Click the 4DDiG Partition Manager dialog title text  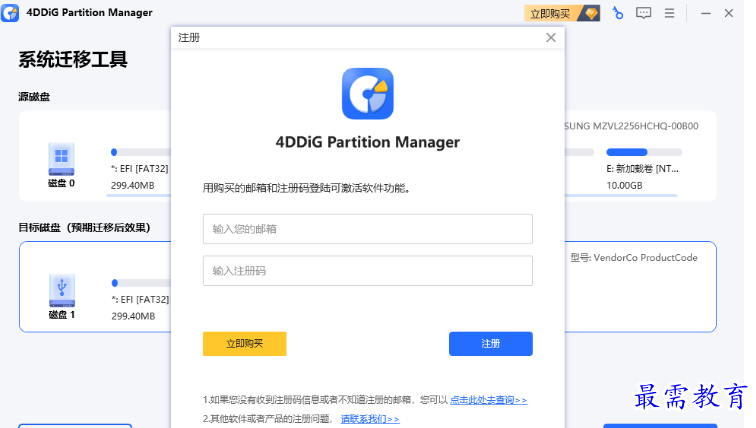click(368, 142)
